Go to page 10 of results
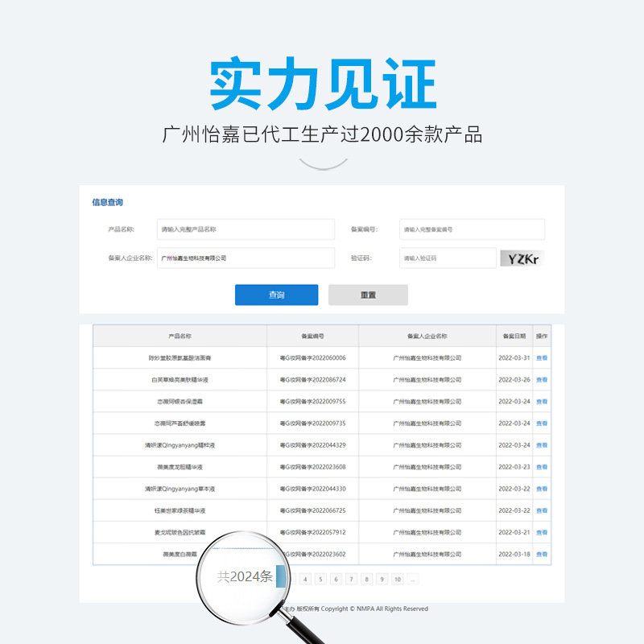The height and width of the screenshot is (644, 644). point(398,578)
